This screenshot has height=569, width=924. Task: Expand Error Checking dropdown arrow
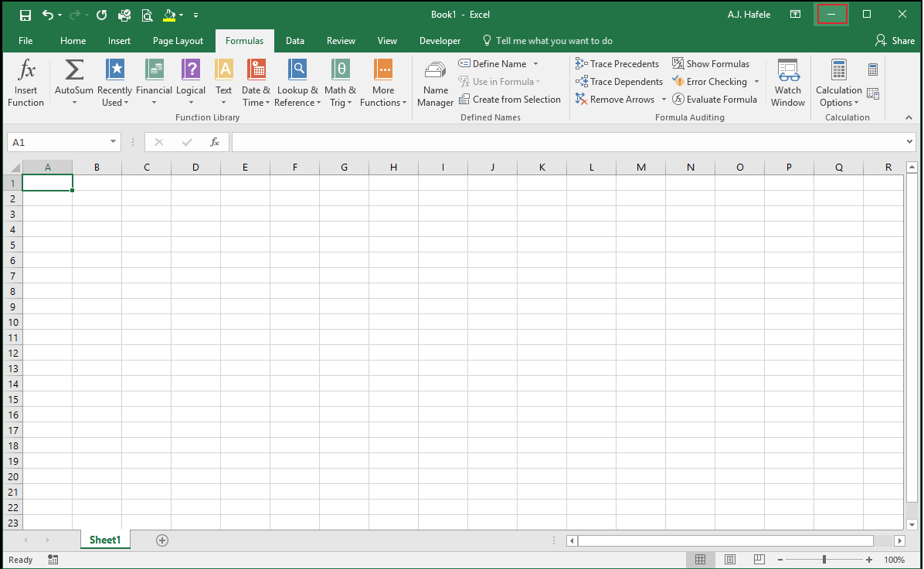pos(756,81)
